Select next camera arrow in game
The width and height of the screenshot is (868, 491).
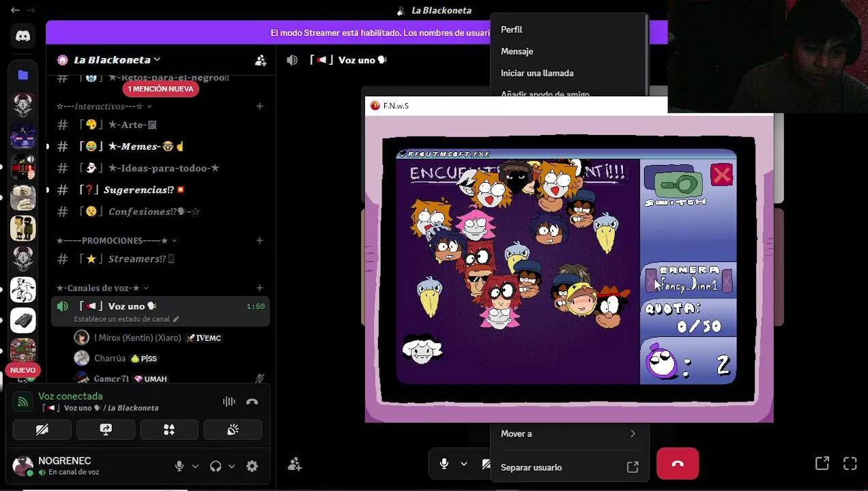click(x=727, y=280)
